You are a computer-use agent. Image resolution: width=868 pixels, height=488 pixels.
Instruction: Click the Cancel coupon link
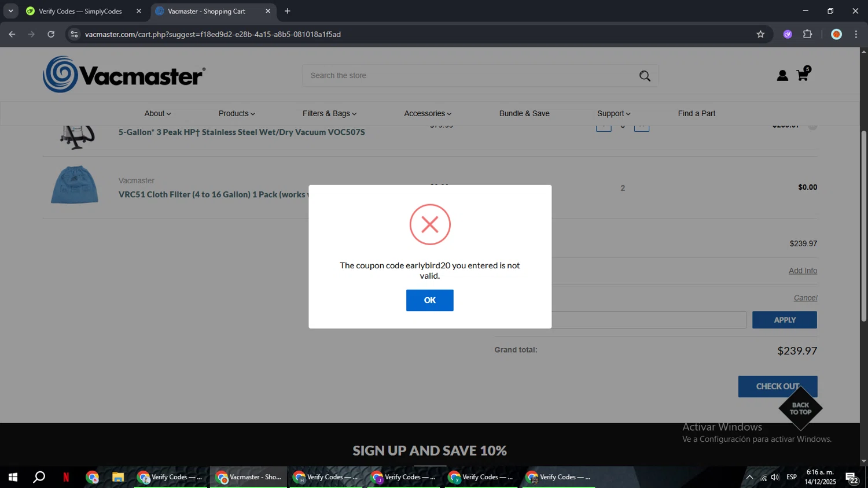tap(805, 298)
